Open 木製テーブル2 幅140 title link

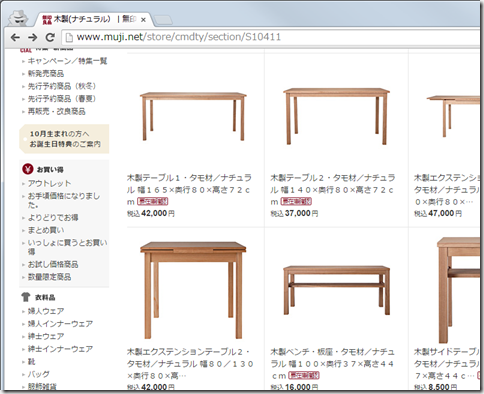coord(333,190)
